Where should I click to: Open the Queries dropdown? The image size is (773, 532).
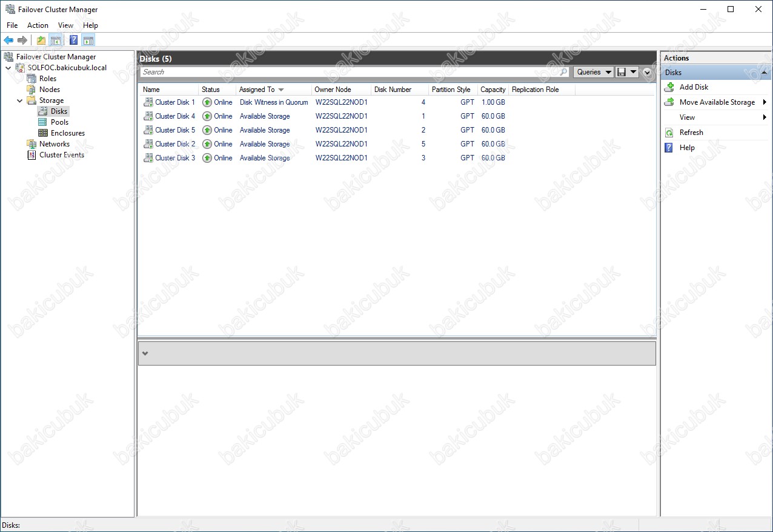(x=593, y=72)
